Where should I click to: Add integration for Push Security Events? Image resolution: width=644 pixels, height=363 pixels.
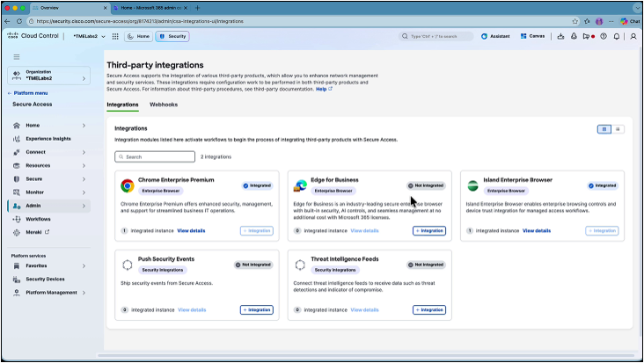coord(257,310)
